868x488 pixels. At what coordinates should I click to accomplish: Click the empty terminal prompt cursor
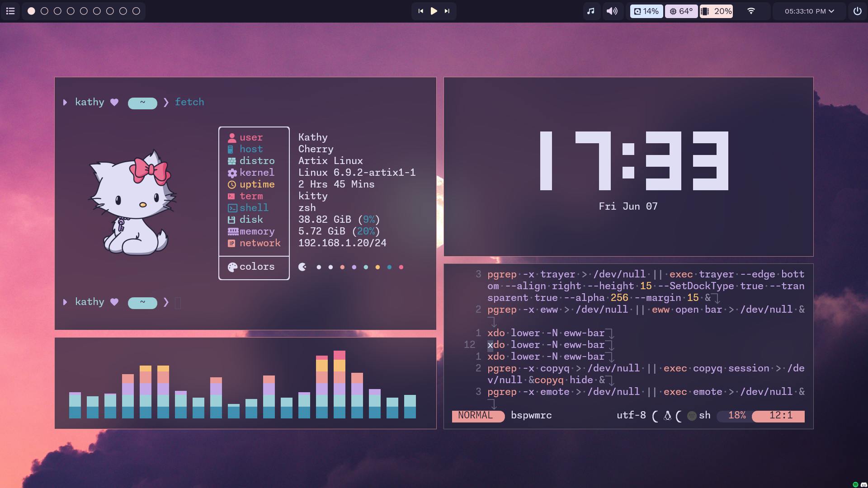[x=178, y=303]
